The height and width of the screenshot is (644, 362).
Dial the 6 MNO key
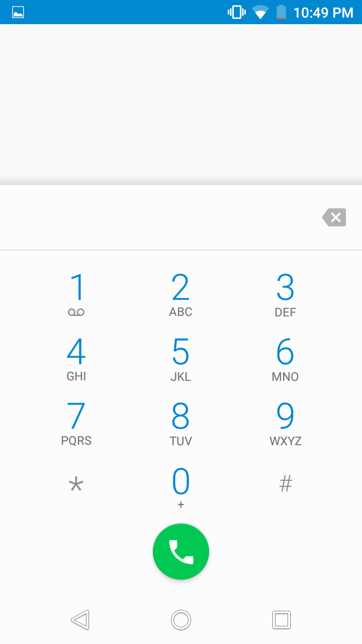tap(286, 359)
